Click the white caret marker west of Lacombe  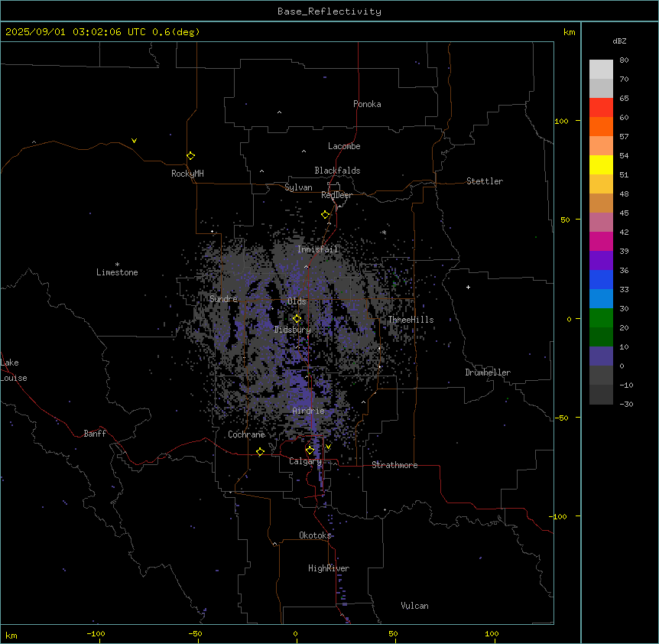click(304, 151)
